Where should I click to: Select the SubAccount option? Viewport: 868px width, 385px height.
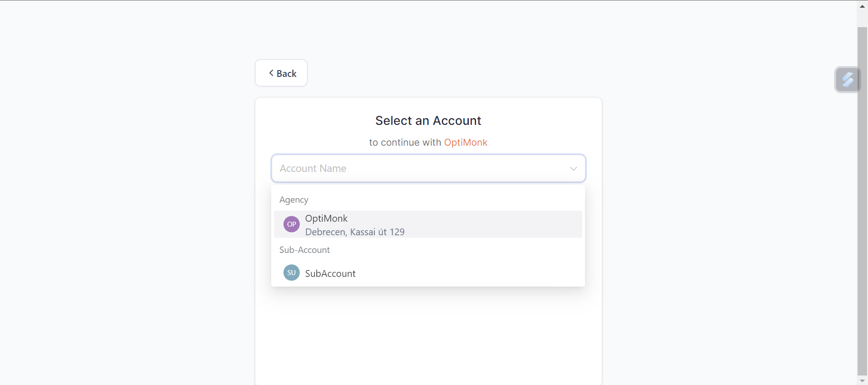428,273
